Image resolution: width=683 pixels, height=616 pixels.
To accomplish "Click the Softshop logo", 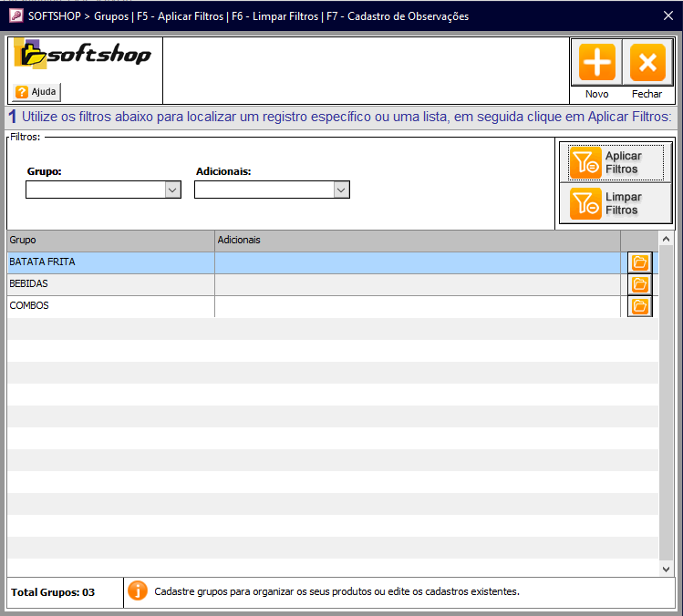I will (84, 56).
